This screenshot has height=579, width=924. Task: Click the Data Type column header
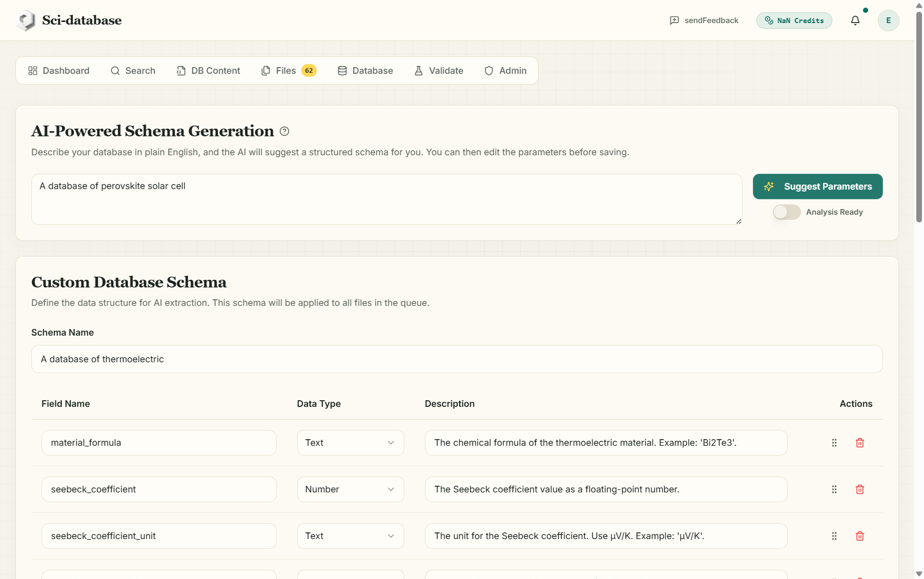[319, 404]
